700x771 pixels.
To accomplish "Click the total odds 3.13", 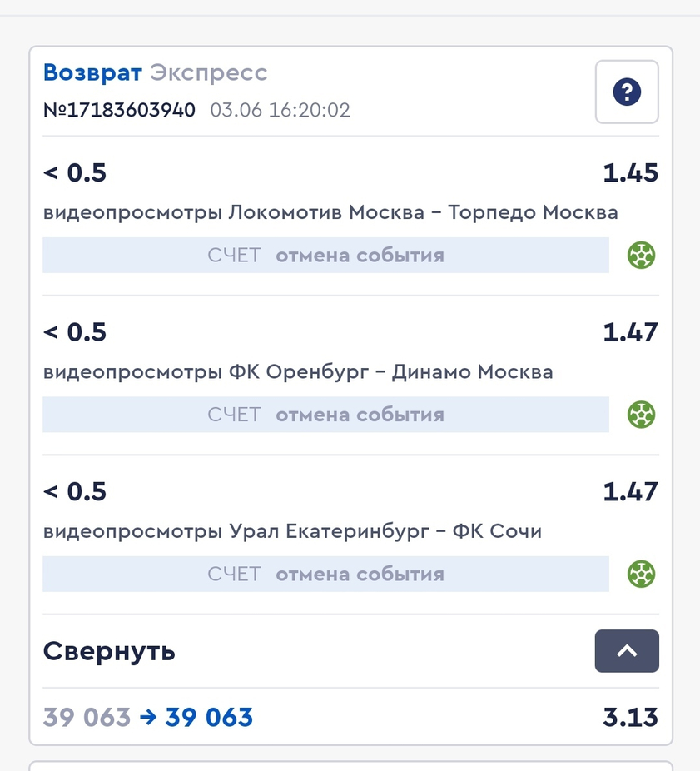I will click(631, 718).
